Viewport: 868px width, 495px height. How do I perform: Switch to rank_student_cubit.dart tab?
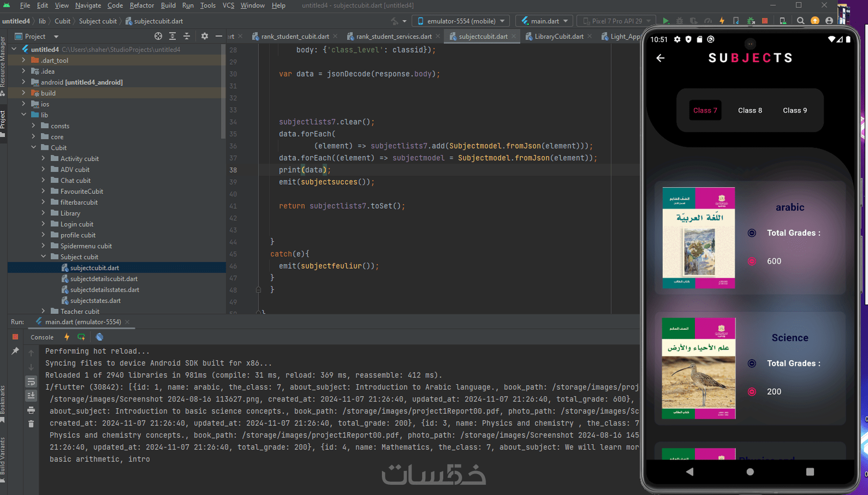[x=295, y=36]
